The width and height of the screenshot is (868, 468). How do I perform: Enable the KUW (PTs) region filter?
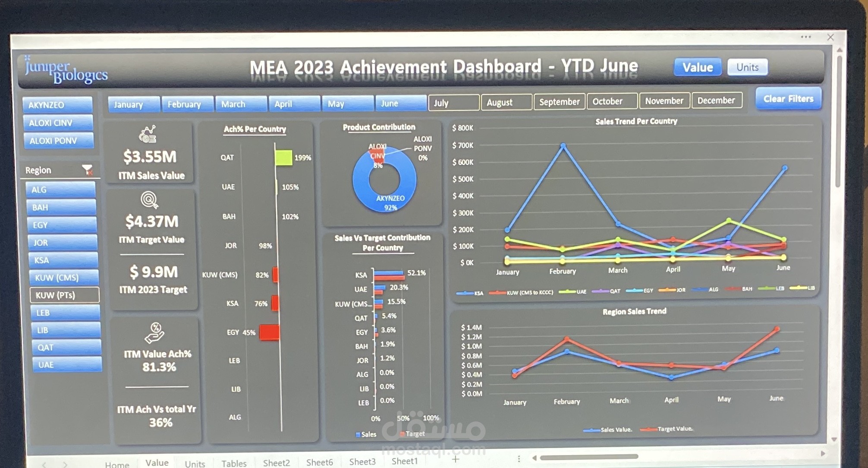click(65, 295)
